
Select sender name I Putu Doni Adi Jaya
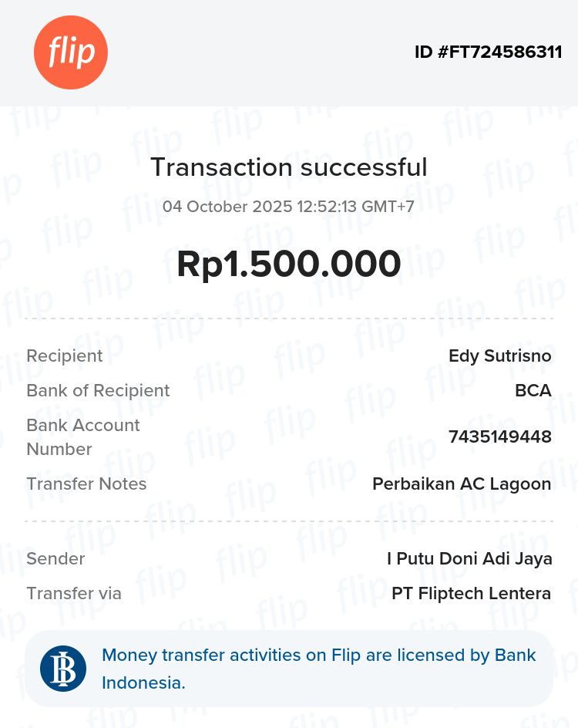(469, 558)
